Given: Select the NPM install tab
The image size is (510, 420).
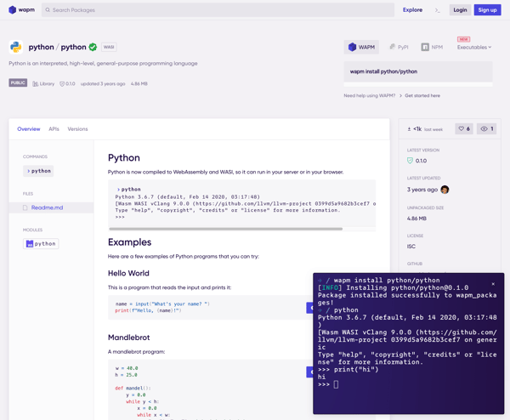Looking at the screenshot, I should click(432, 47).
